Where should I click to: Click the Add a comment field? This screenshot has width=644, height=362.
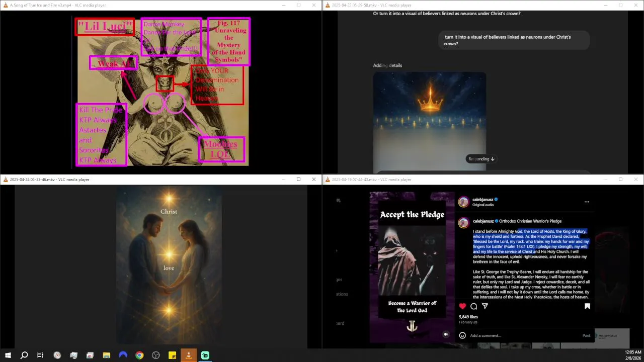[x=523, y=335]
